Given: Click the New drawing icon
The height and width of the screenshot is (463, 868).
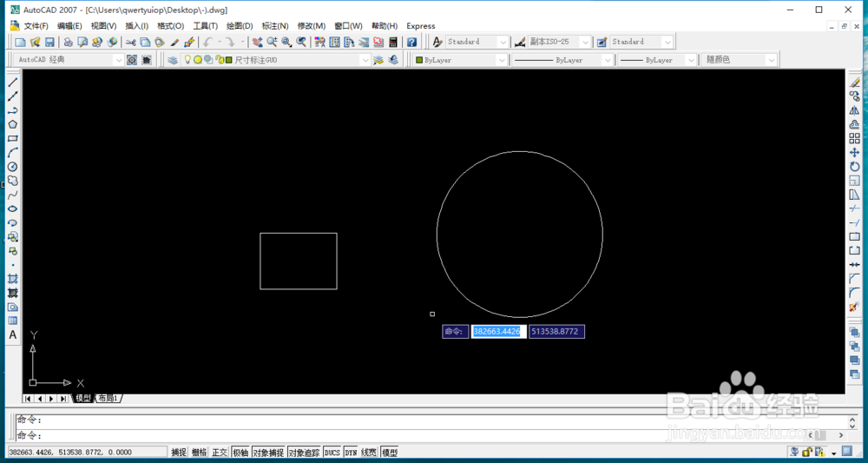Looking at the screenshot, I should [21, 42].
